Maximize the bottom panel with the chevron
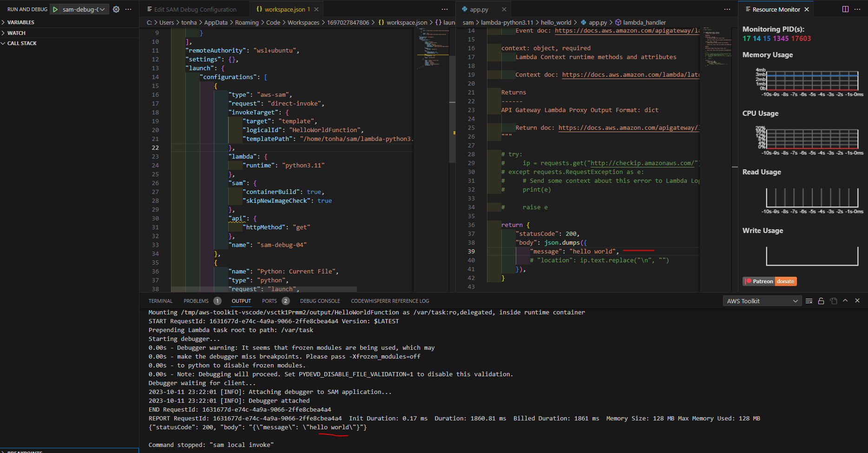The height and width of the screenshot is (453, 868). coord(846,300)
